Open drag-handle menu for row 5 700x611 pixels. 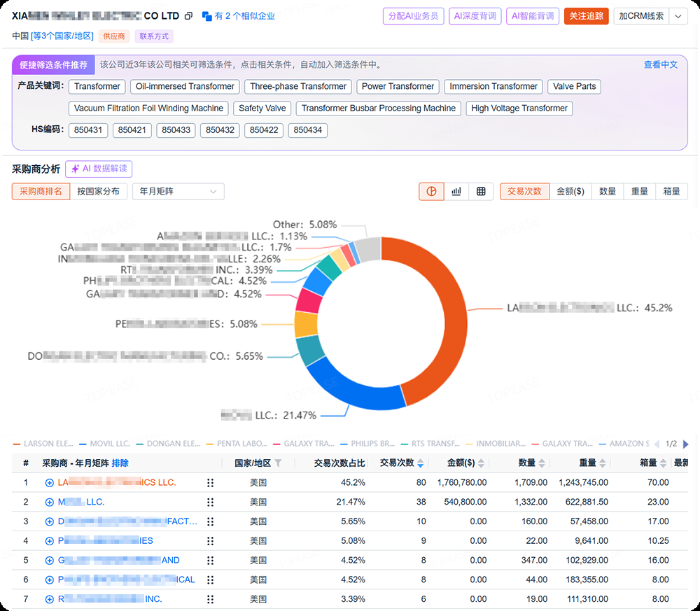tap(210, 560)
